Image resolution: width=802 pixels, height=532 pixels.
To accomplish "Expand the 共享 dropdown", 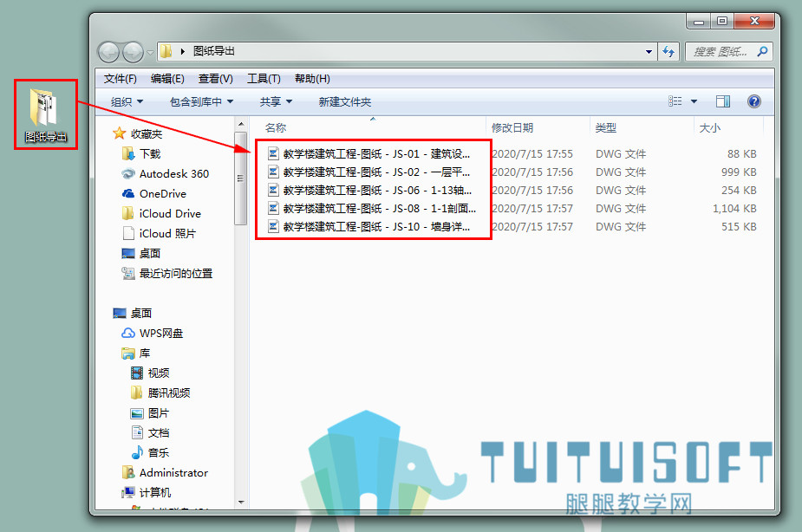I will [276, 101].
